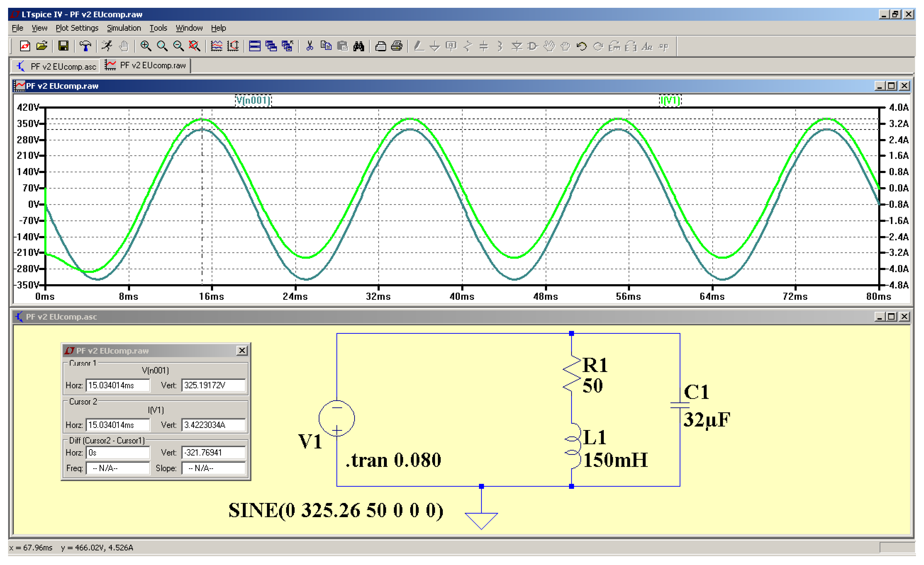Click the V1 voltage source symbol
This screenshot has height=565, width=924.
[x=337, y=418]
